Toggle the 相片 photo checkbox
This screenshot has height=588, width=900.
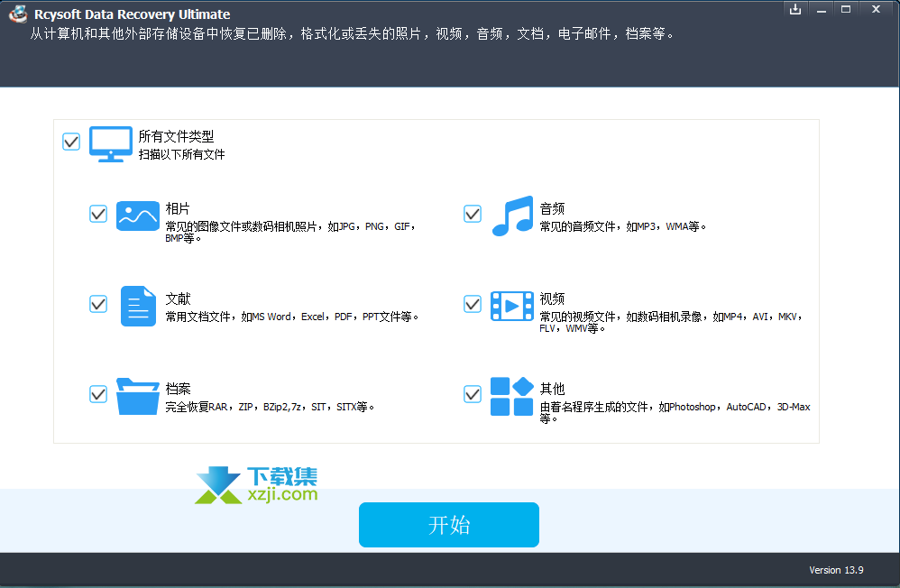point(98,214)
